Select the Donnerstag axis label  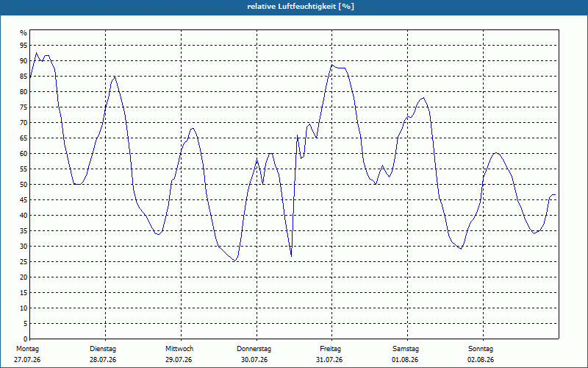pyautogui.click(x=254, y=349)
